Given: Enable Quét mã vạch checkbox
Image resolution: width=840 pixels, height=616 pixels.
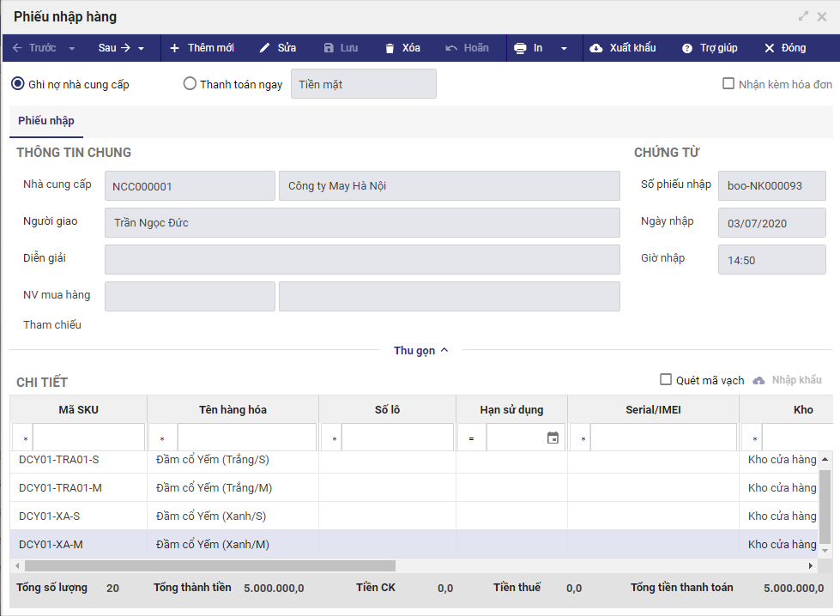Looking at the screenshot, I should click(x=665, y=380).
